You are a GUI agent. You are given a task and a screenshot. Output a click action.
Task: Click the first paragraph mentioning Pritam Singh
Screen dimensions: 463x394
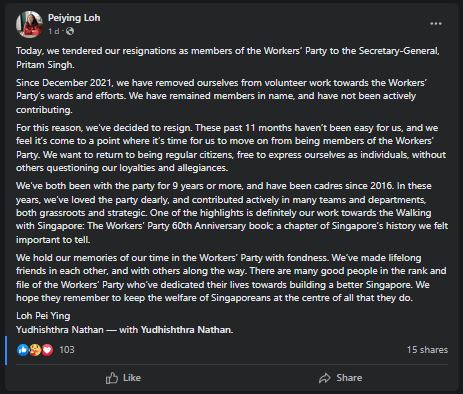pos(228,58)
